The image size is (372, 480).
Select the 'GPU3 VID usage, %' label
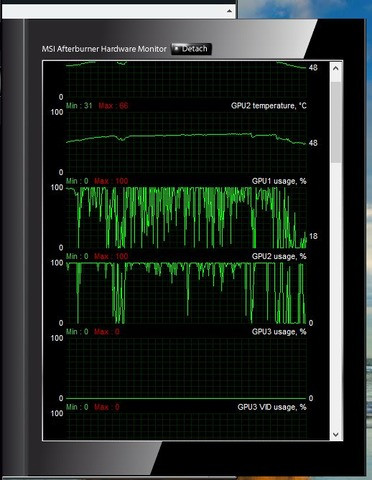(x=272, y=407)
